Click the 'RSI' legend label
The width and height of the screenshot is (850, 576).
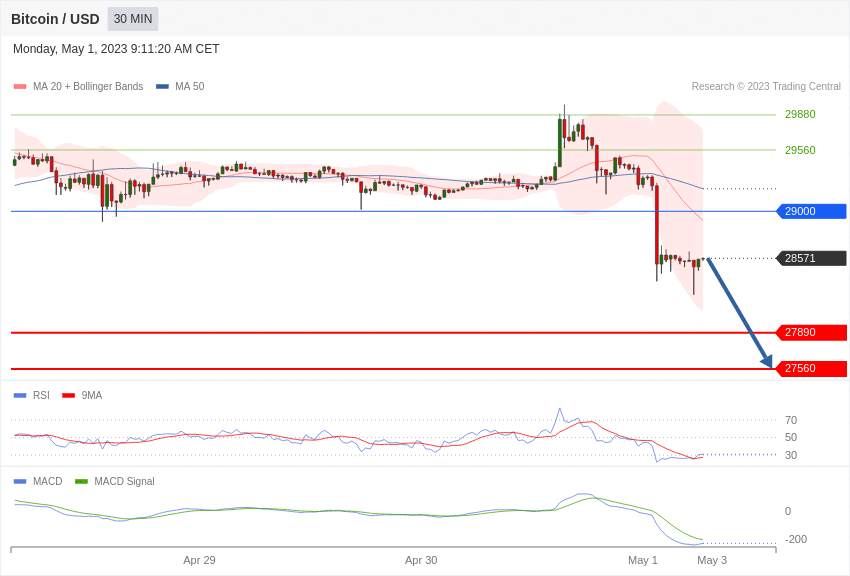tap(41, 396)
